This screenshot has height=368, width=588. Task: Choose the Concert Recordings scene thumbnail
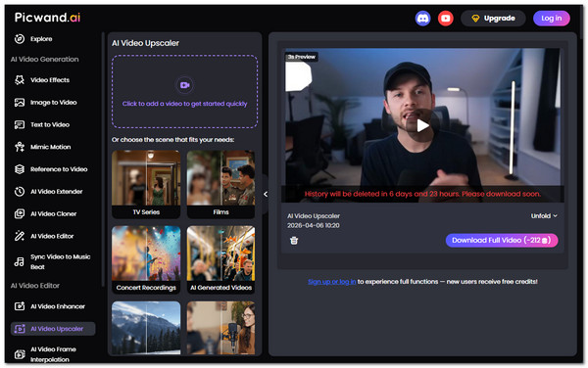tap(146, 259)
